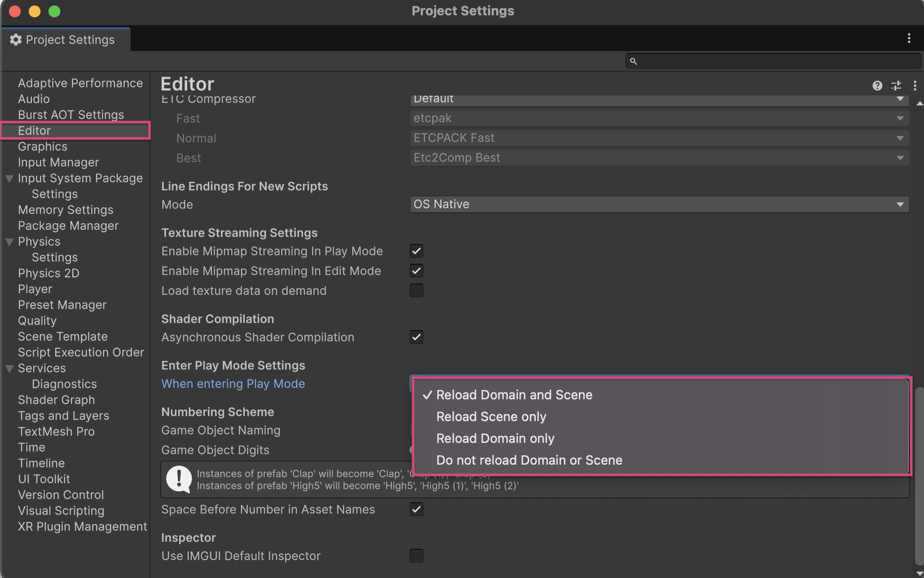Click the search magnifier icon

pyautogui.click(x=633, y=61)
